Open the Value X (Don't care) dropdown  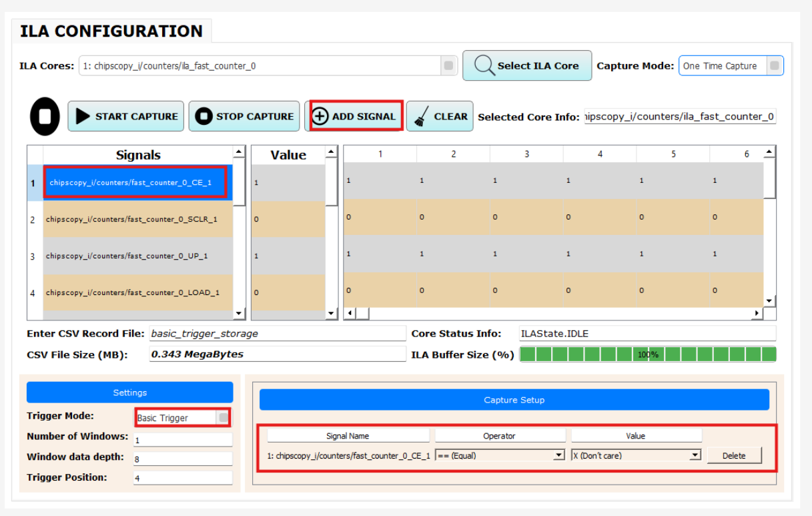click(x=636, y=455)
